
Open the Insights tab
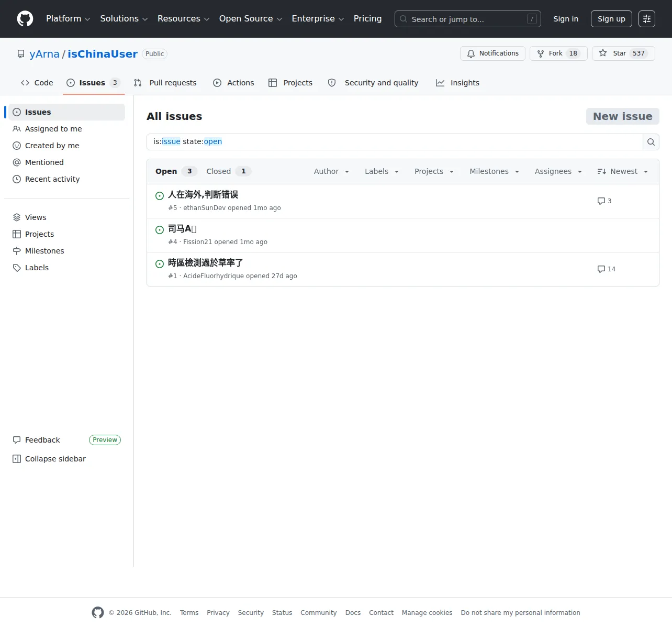[x=457, y=83]
